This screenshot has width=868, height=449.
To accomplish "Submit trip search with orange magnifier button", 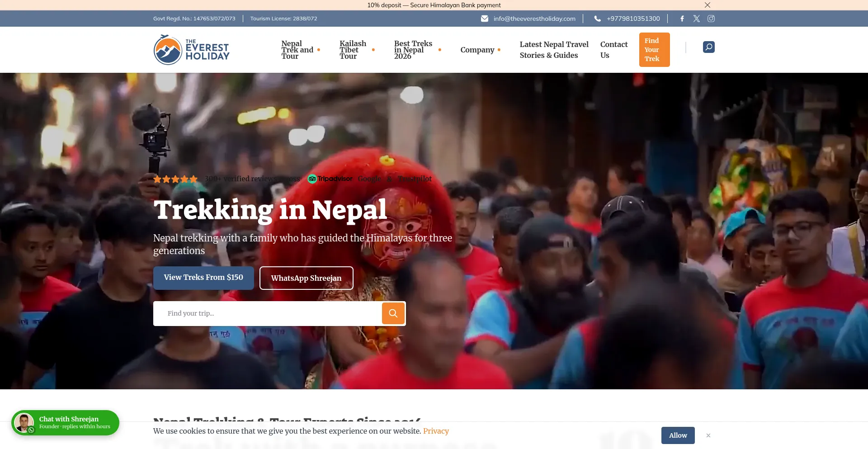I will click(393, 313).
